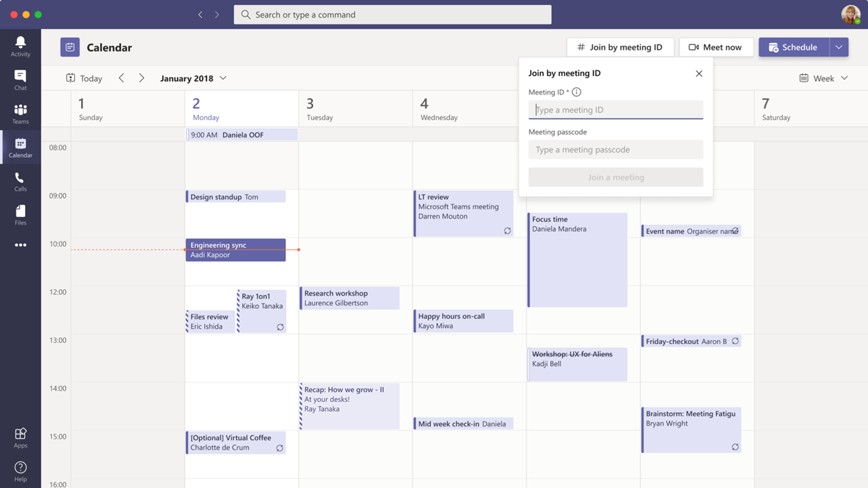This screenshot has height=488, width=868.
Task: Open the Files section
Action: pos(20,214)
